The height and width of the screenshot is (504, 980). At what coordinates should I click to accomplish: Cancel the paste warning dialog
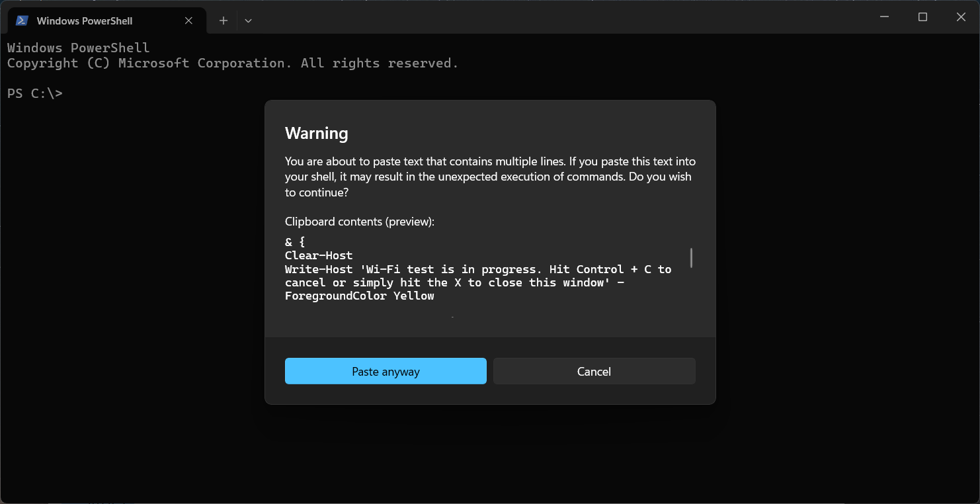[594, 371]
